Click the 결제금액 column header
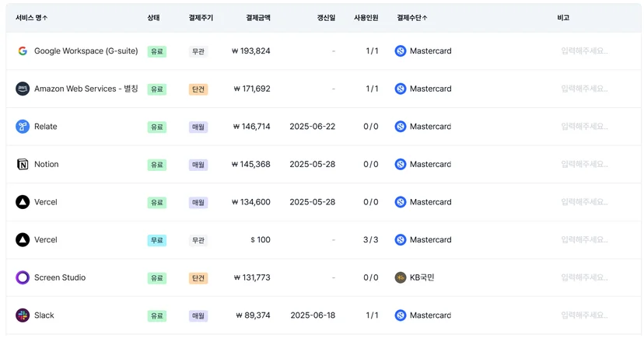Image resolution: width=644 pixels, height=338 pixels. point(258,18)
